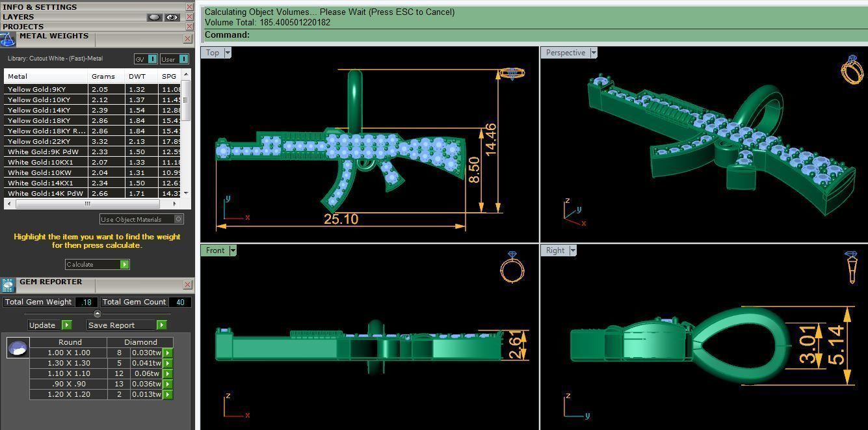868x430 pixels.
Task: Click green arrow beside 1.10 X 1.10 row
Action: [x=168, y=374]
